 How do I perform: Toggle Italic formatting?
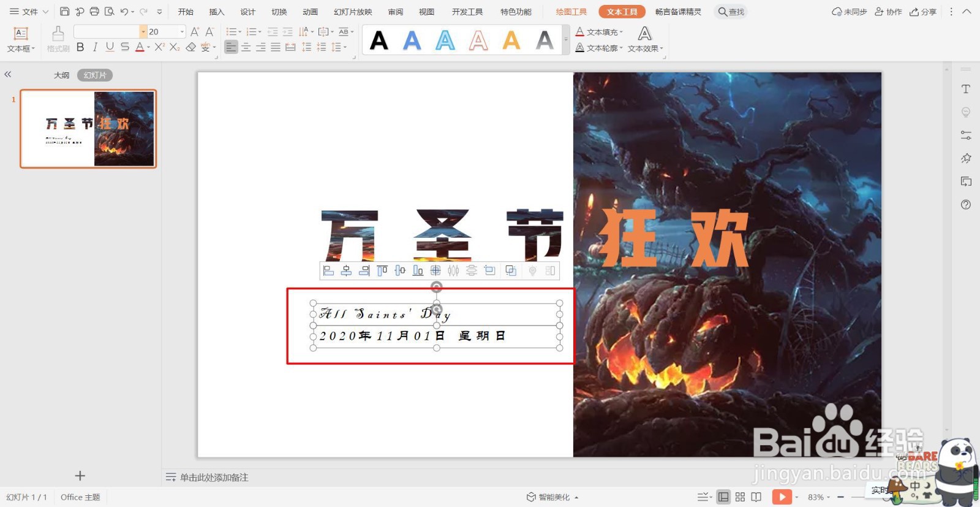point(95,47)
